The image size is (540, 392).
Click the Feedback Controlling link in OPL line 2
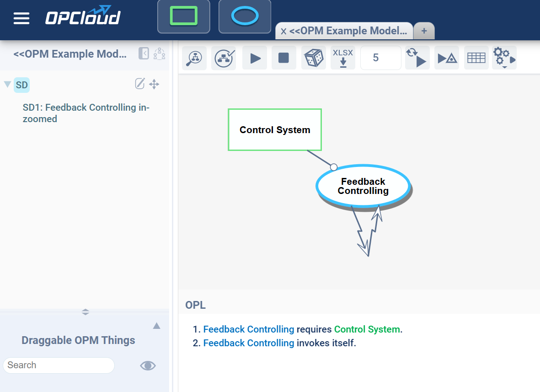click(x=248, y=343)
